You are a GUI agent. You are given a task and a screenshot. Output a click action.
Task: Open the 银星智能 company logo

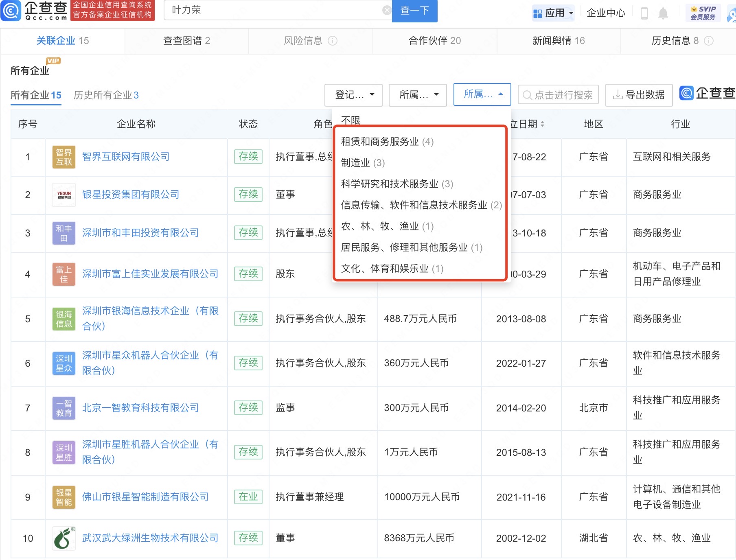[64, 497]
